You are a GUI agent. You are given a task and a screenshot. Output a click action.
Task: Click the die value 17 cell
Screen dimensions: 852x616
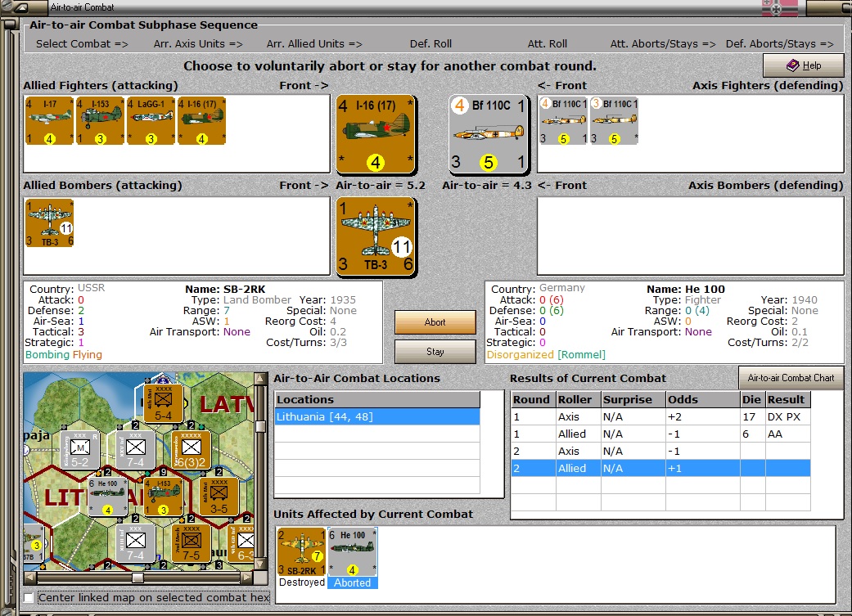(754, 416)
